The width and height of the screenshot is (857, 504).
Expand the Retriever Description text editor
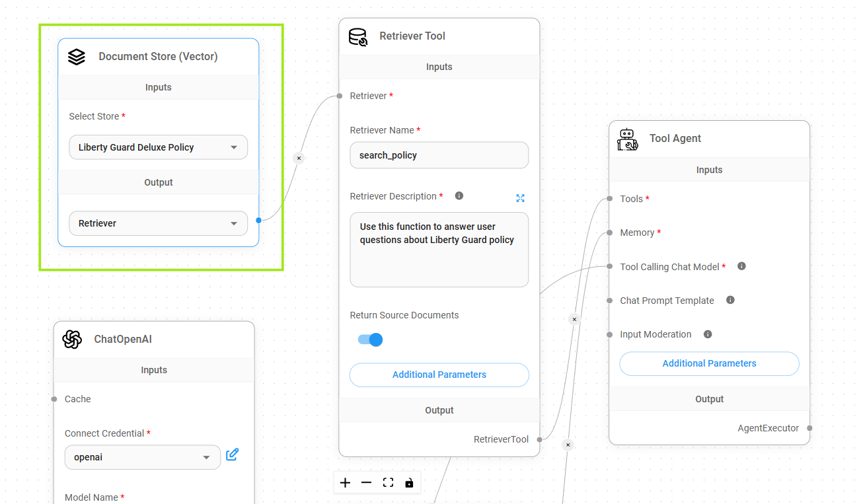pyautogui.click(x=520, y=198)
